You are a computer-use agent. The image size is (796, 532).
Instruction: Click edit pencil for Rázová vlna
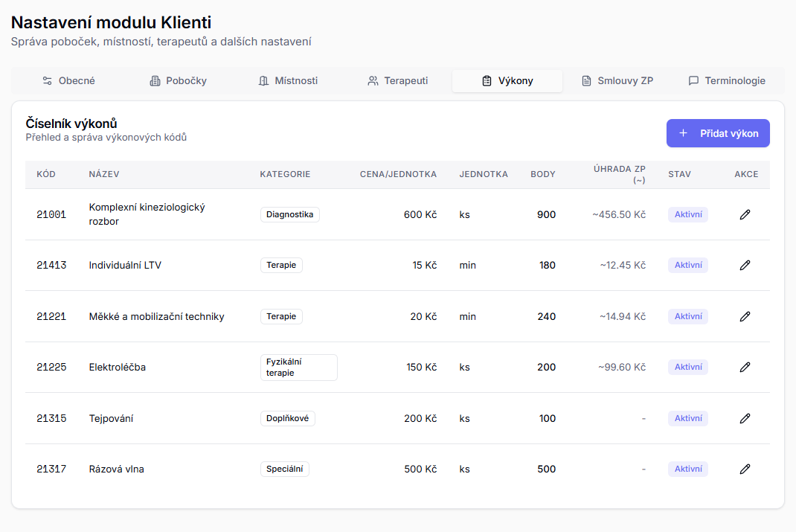point(745,469)
